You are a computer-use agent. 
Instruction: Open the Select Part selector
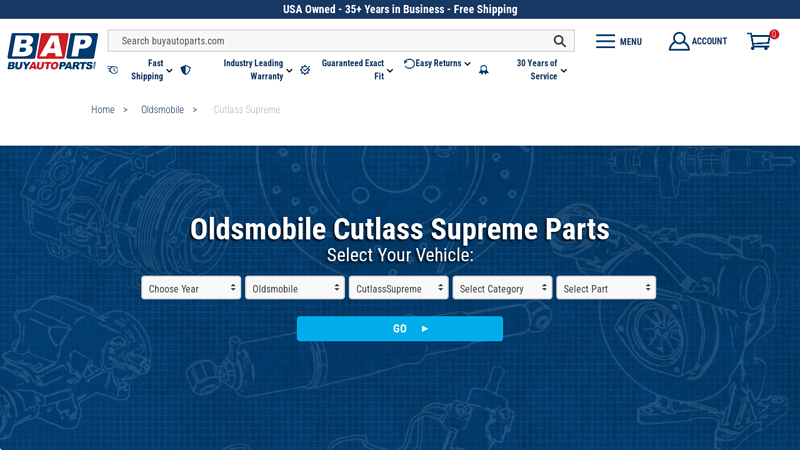(x=606, y=288)
